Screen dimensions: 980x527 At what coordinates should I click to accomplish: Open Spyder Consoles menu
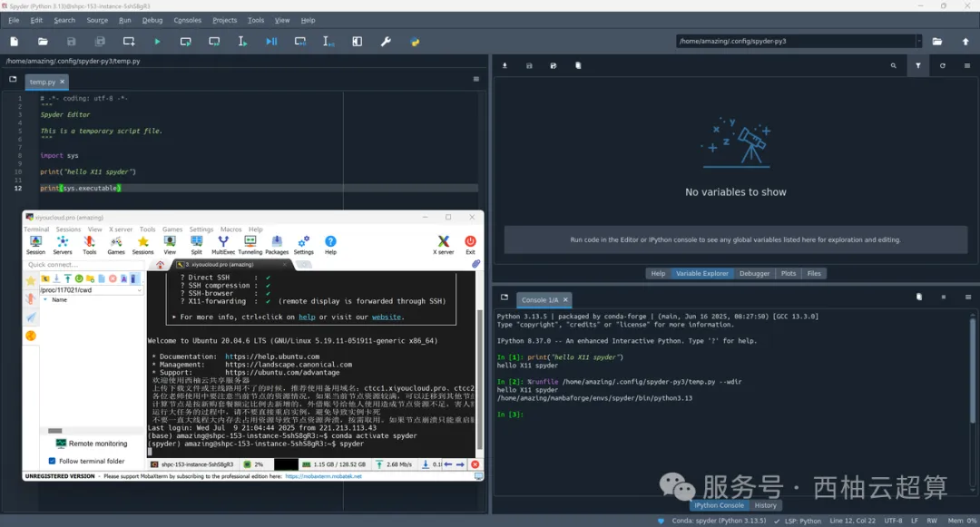pos(188,20)
